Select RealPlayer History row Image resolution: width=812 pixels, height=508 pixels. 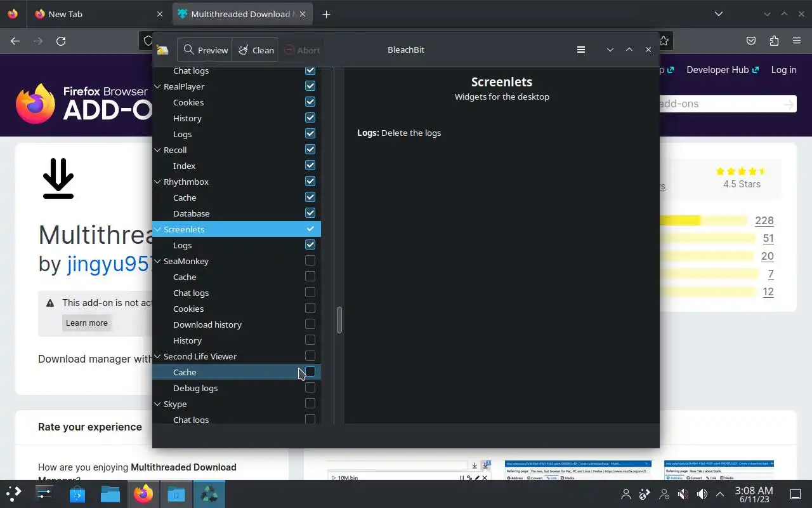coord(237,118)
